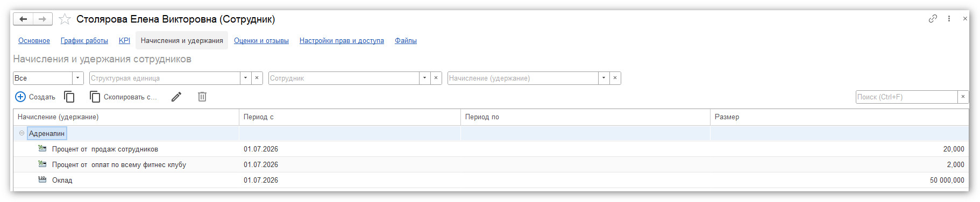Sort by the Размер column header
Viewport: 980px width, 202px height.
point(839,117)
